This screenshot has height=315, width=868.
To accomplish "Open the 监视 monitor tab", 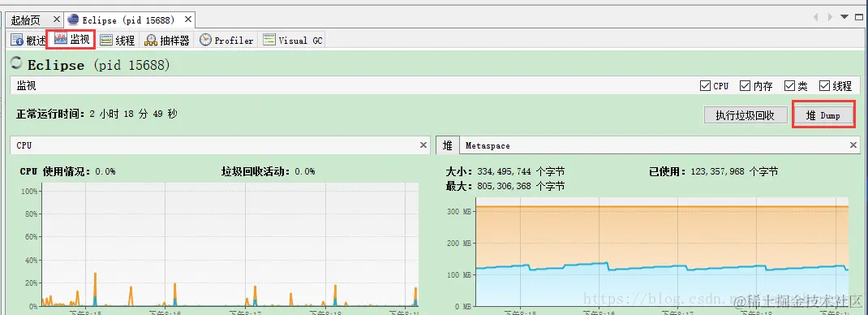I will click(x=72, y=39).
